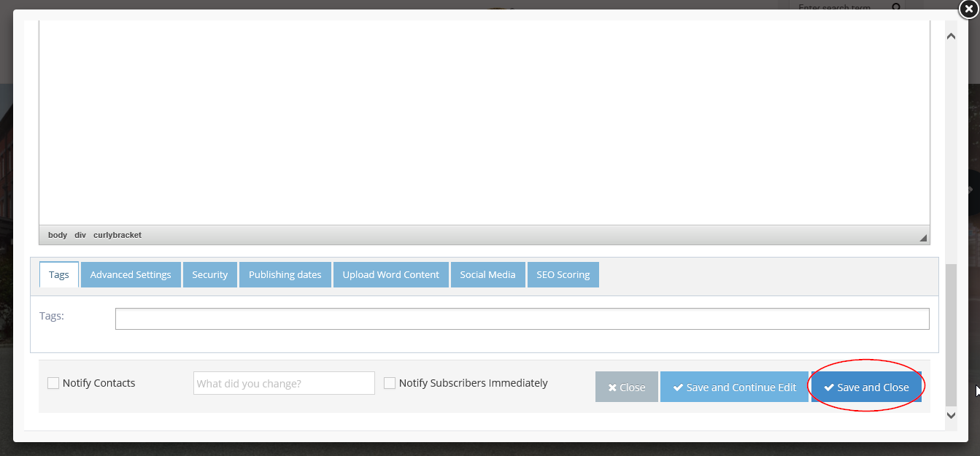Click the Tags input field
Screen dimensions: 980x456
[x=522, y=318]
